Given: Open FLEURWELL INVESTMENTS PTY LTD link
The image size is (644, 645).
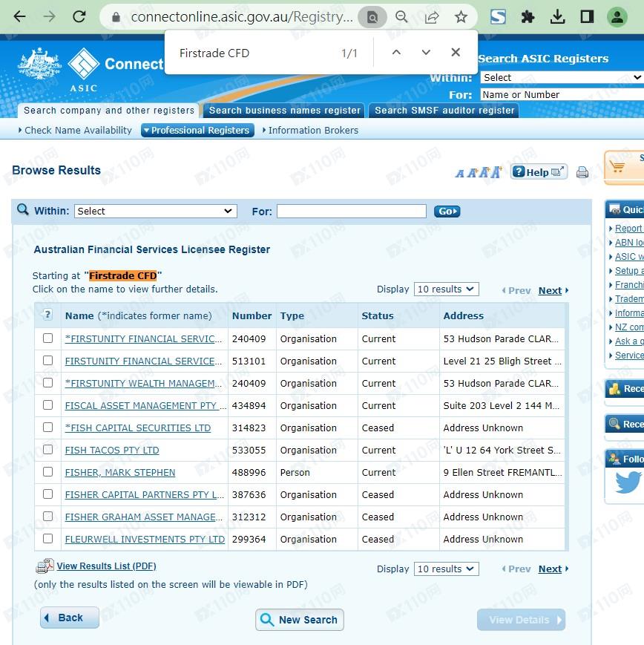Looking at the screenshot, I should coord(145,539).
